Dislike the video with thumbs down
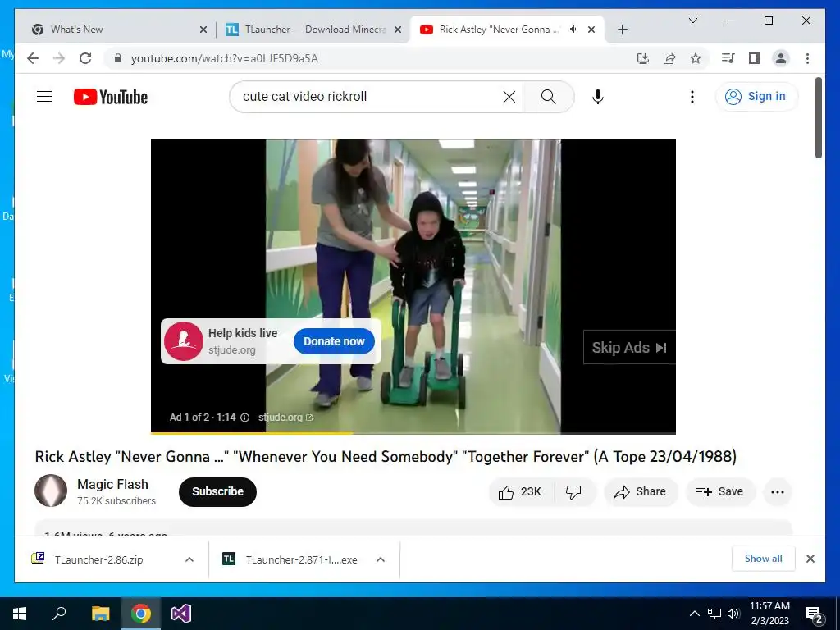 point(573,492)
